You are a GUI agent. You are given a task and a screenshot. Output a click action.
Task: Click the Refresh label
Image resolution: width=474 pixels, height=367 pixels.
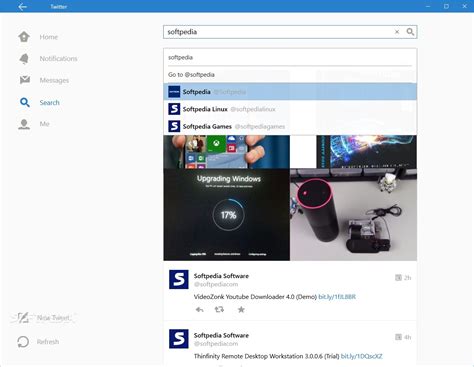tap(48, 342)
